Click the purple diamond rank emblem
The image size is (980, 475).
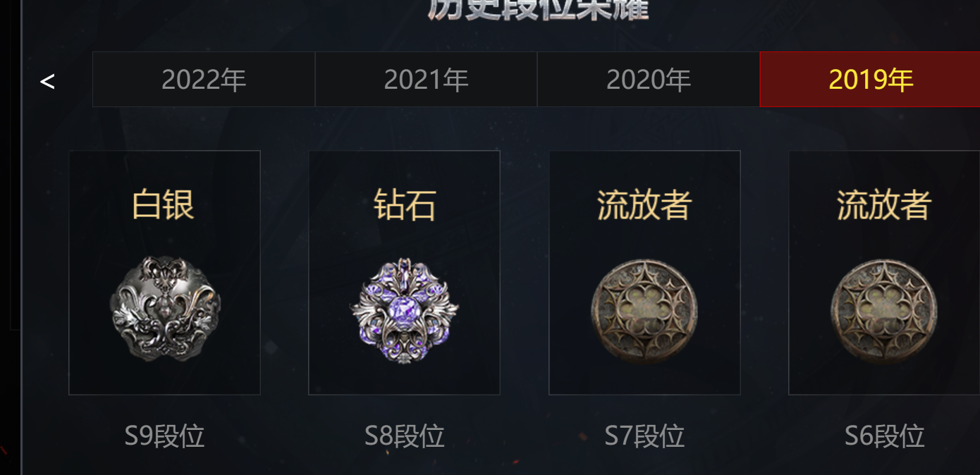404,310
